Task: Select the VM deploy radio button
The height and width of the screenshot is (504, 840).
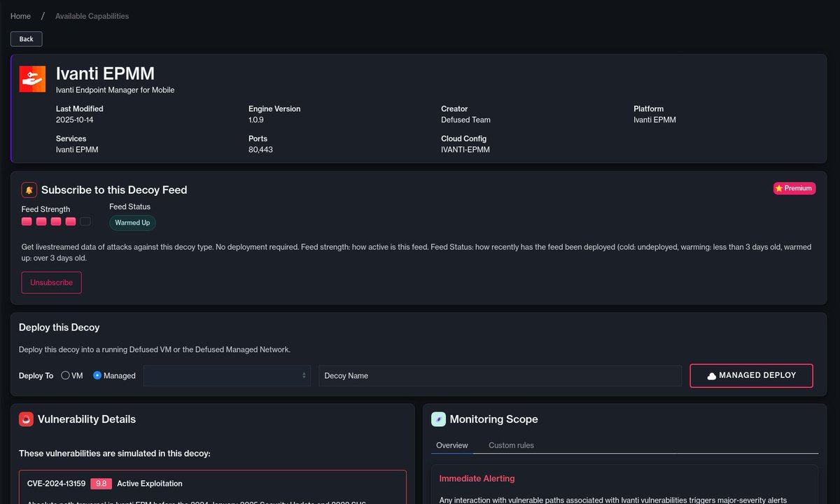Action: pos(65,375)
